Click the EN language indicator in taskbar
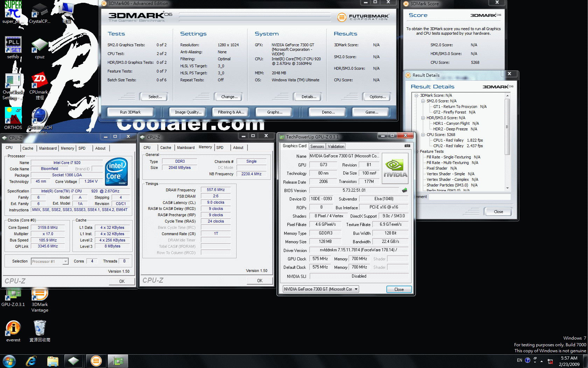The height and width of the screenshot is (368, 588). pyautogui.click(x=519, y=360)
